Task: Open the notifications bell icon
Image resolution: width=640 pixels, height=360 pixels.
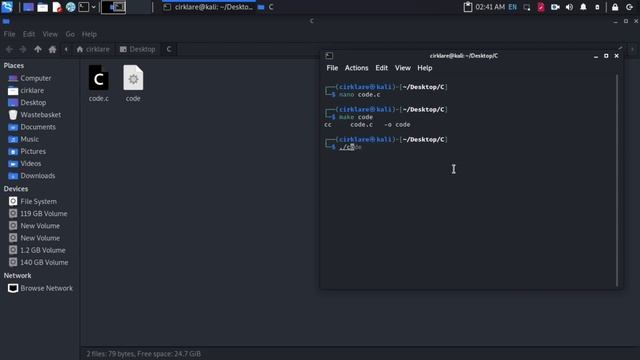Action: pyautogui.click(x=583, y=7)
